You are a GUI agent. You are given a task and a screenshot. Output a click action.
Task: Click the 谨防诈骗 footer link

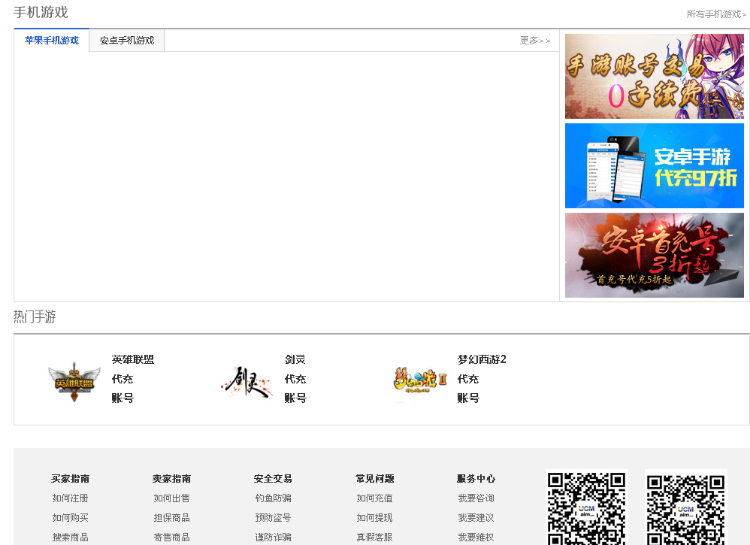click(x=273, y=537)
